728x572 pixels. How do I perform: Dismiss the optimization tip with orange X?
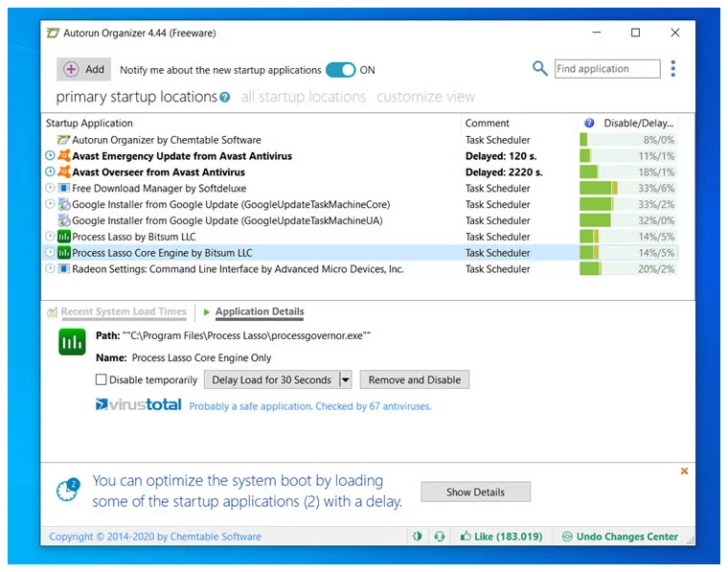tap(684, 471)
